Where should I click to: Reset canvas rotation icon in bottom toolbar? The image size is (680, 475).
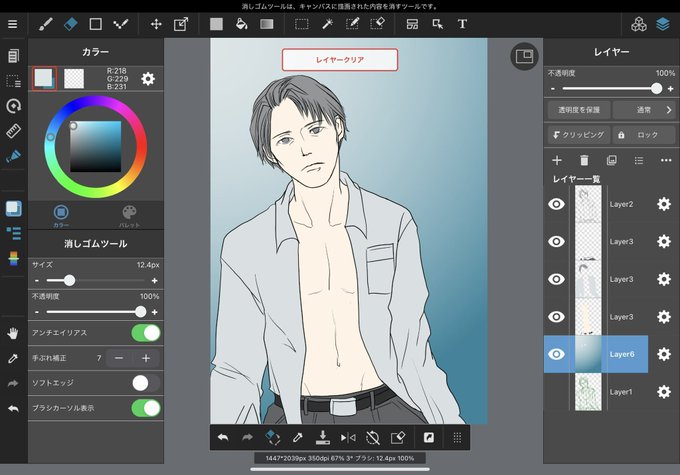(373, 438)
